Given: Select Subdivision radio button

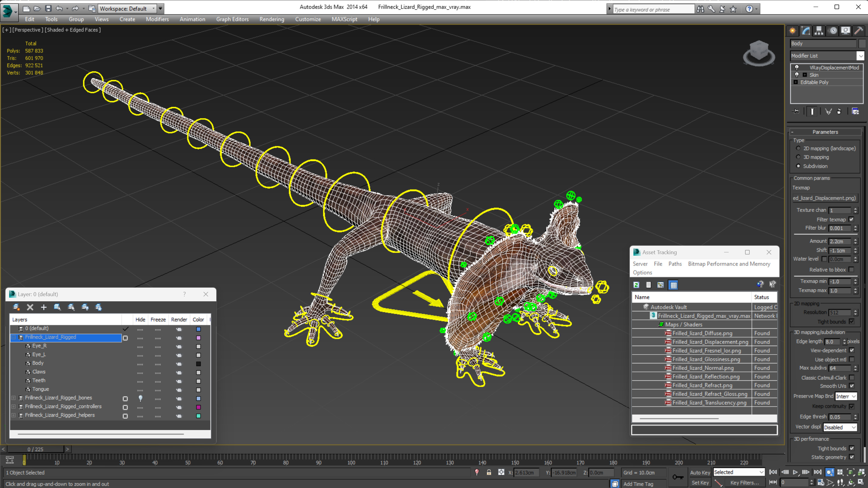Looking at the screenshot, I should tap(798, 166).
